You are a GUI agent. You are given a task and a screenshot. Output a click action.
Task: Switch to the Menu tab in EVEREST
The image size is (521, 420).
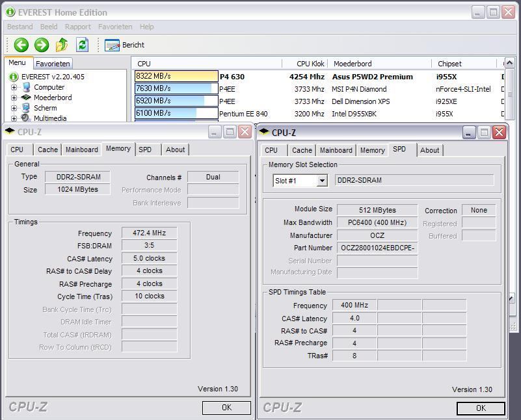click(x=18, y=62)
